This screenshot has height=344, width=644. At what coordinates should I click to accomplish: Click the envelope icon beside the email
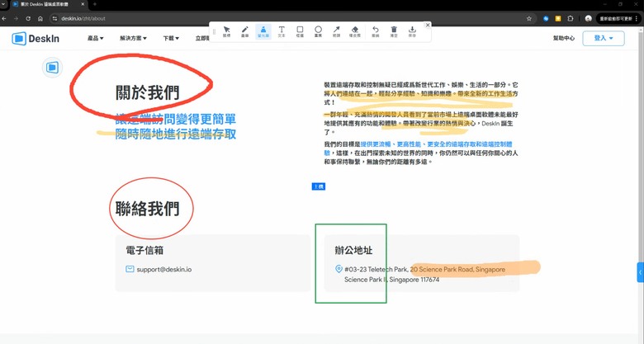point(130,269)
